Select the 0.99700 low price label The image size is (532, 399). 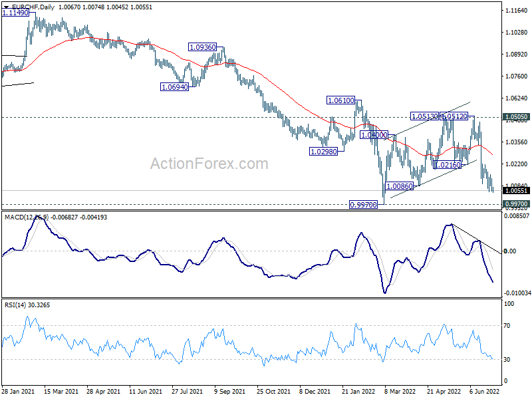coord(363,205)
